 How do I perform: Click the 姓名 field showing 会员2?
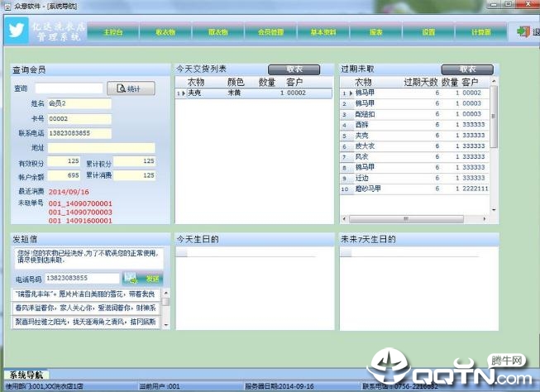click(79, 103)
